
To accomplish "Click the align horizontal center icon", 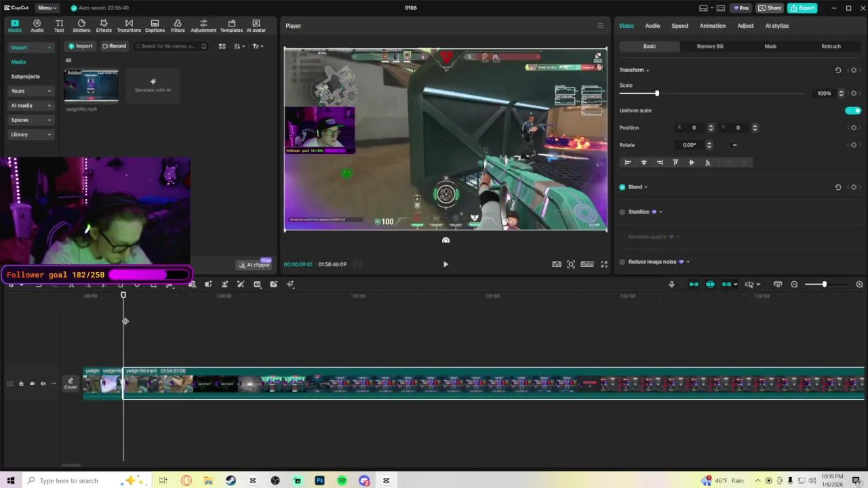I will point(644,163).
